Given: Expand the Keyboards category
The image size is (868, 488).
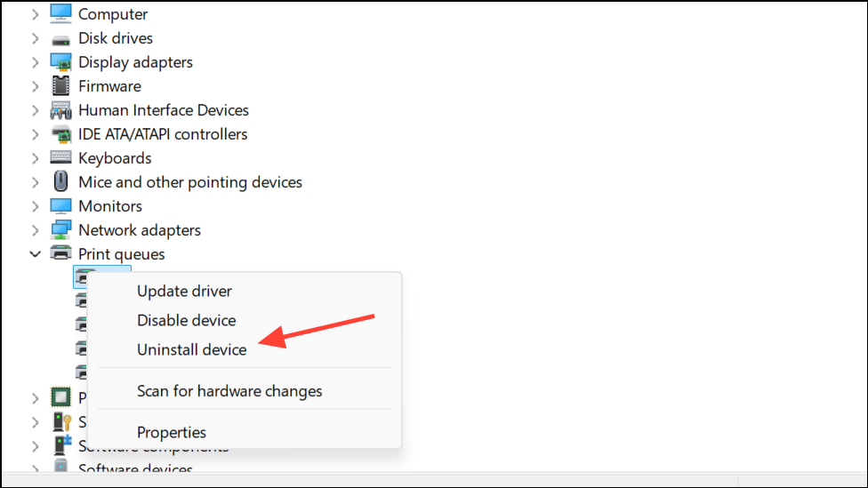Looking at the screenshot, I should (x=36, y=158).
